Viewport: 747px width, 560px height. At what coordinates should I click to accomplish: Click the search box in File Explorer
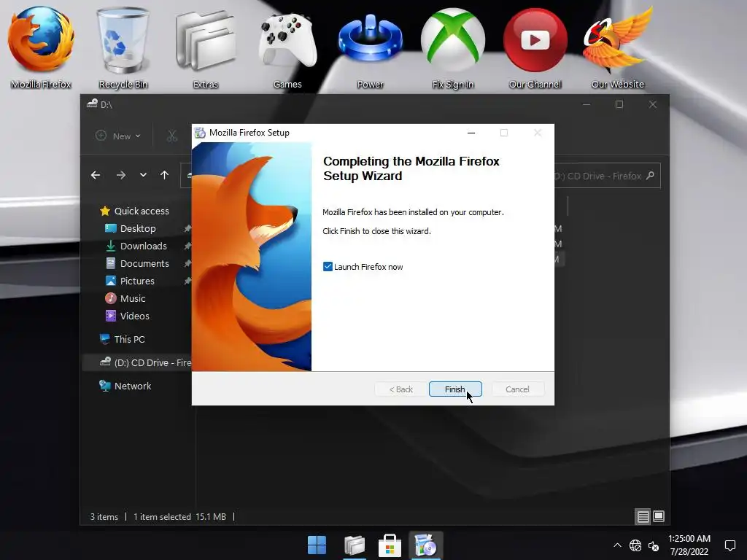point(608,176)
